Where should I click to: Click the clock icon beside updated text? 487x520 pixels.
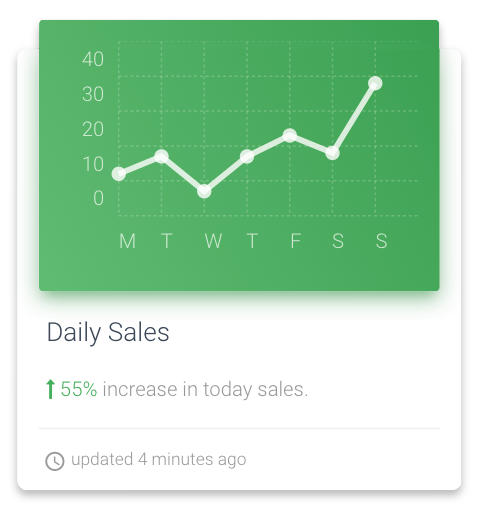[55, 461]
